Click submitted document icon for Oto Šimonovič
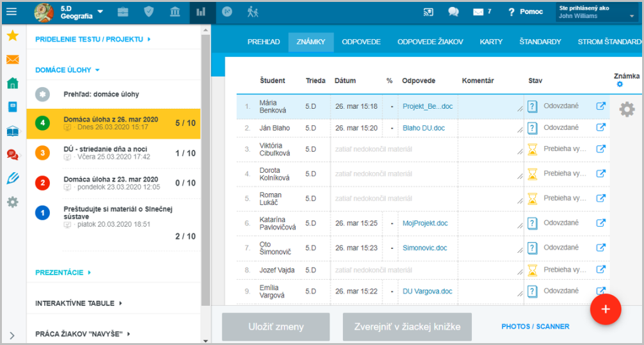This screenshot has height=345, width=644. coord(532,248)
